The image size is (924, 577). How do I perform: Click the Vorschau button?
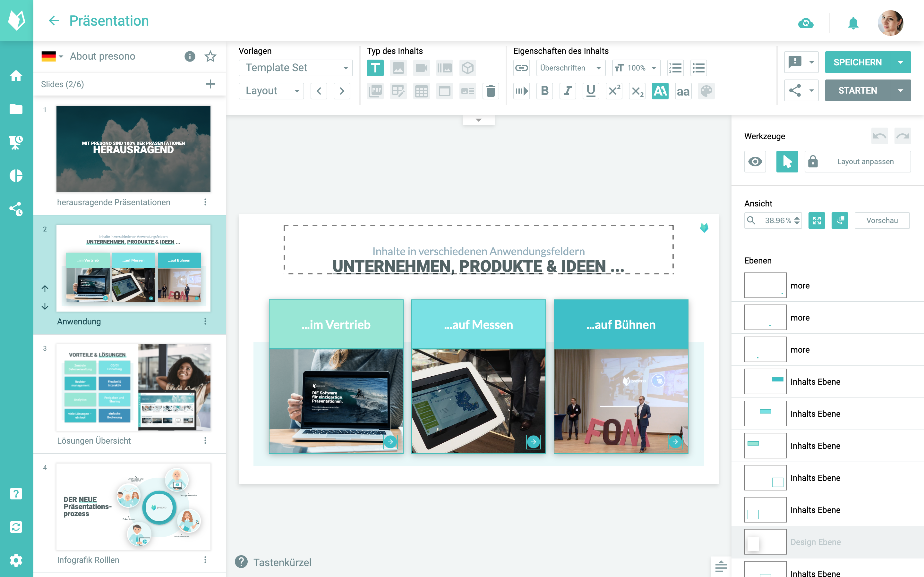coord(882,221)
